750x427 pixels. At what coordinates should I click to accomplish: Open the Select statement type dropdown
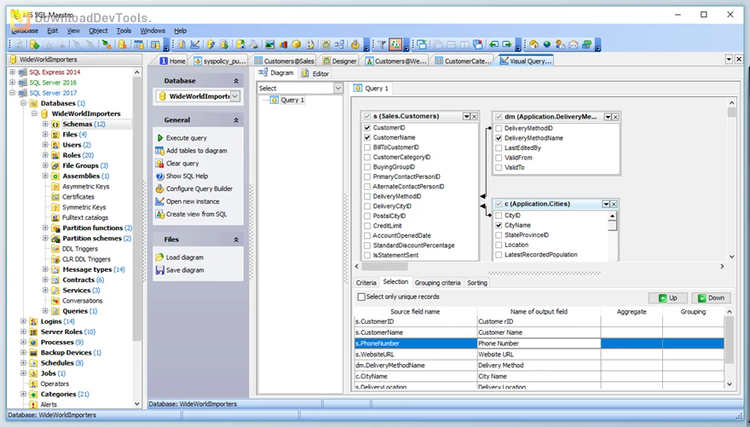338,88
